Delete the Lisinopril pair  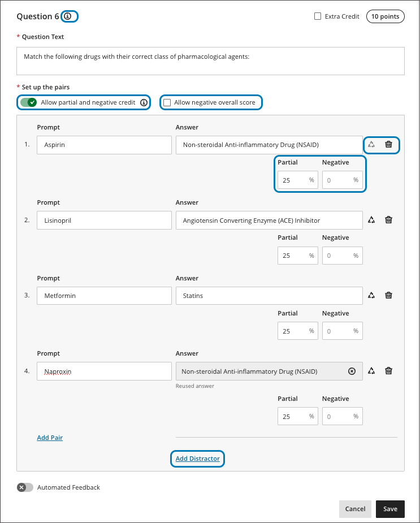[x=388, y=220]
